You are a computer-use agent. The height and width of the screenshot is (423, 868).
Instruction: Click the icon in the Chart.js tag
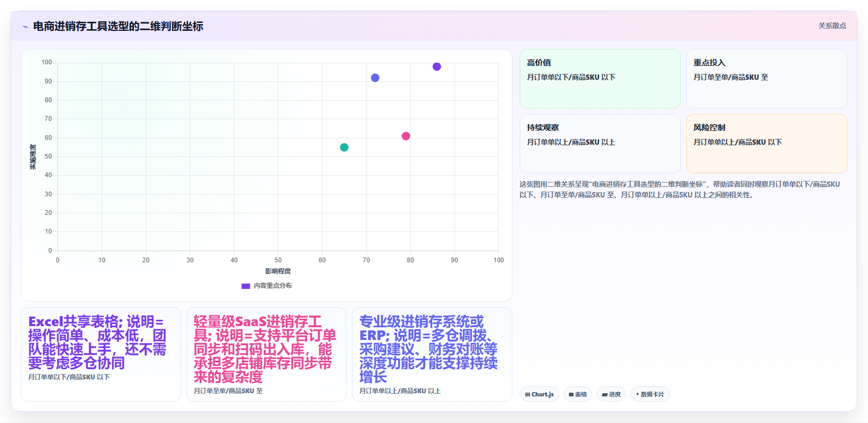[527, 394]
